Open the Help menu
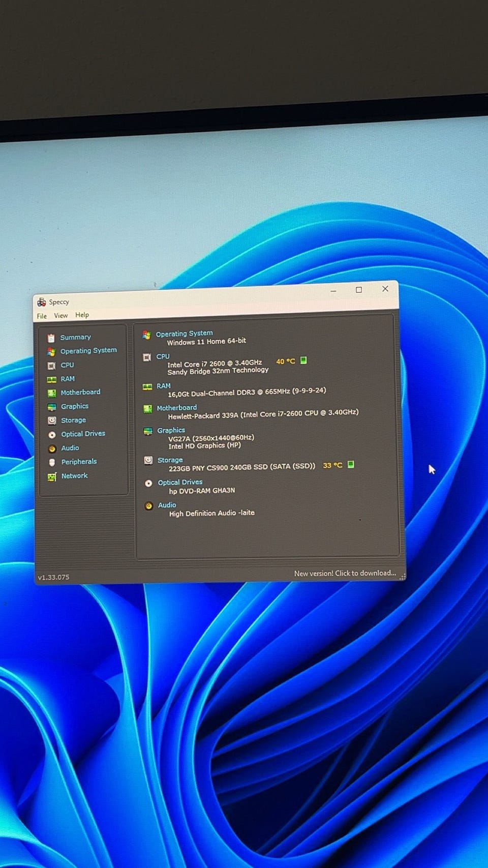This screenshot has width=488, height=868. [82, 315]
